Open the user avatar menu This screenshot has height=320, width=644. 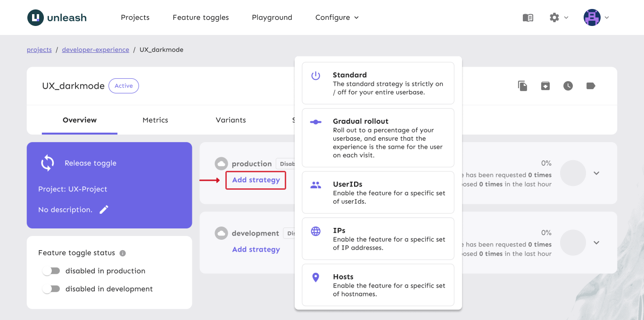point(596,17)
